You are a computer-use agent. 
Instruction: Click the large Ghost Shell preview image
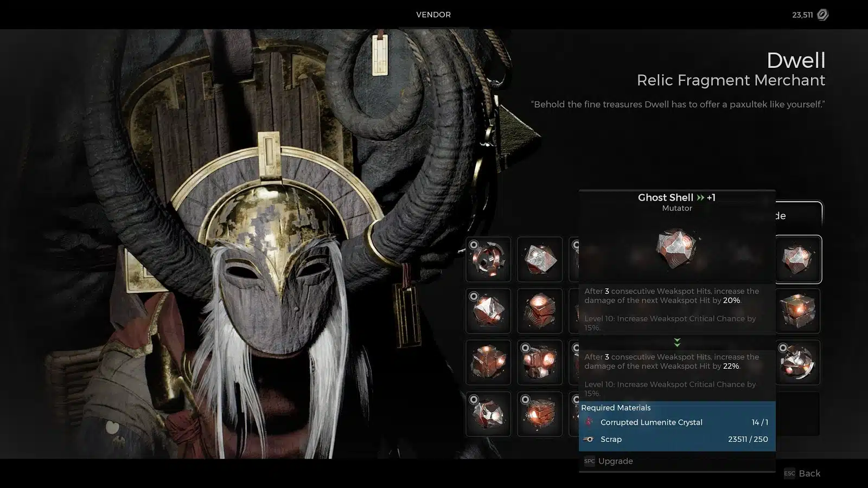676,248
